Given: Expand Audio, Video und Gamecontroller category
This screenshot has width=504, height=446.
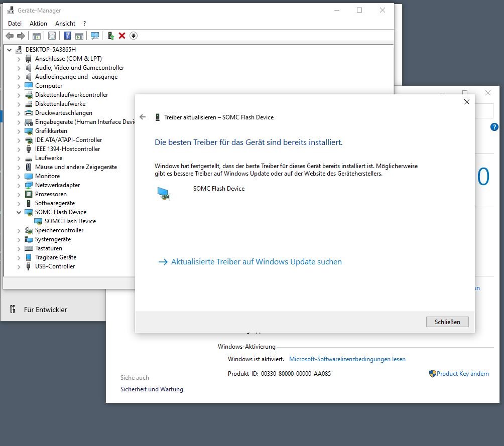Looking at the screenshot, I should tap(19, 68).
